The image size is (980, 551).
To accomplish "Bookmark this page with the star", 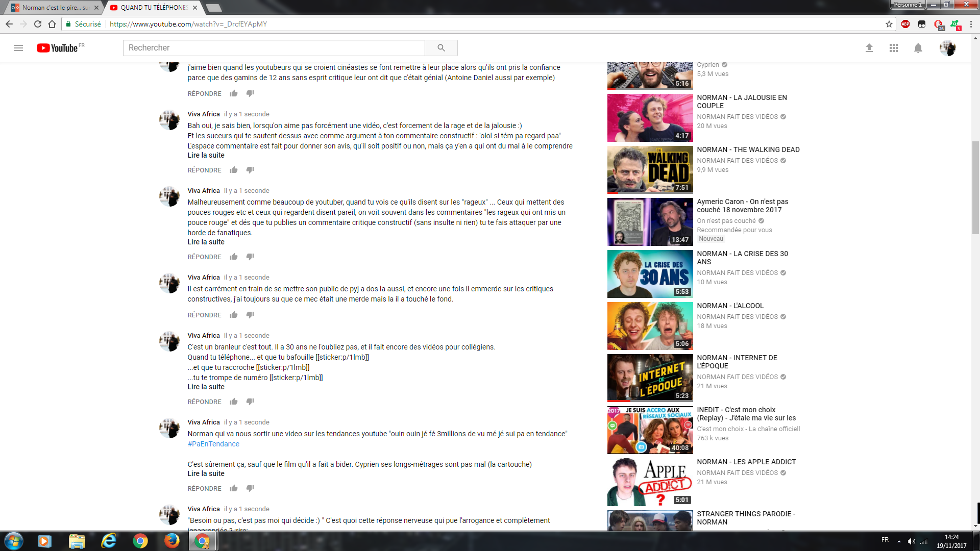I will (x=889, y=24).
